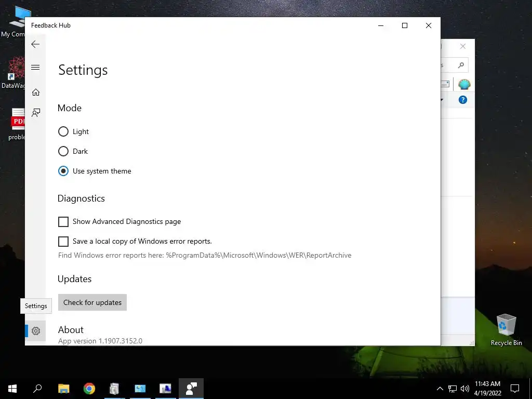Click the Diagnostics section heading
Screen dimensions: 532x399
point(81,198)
